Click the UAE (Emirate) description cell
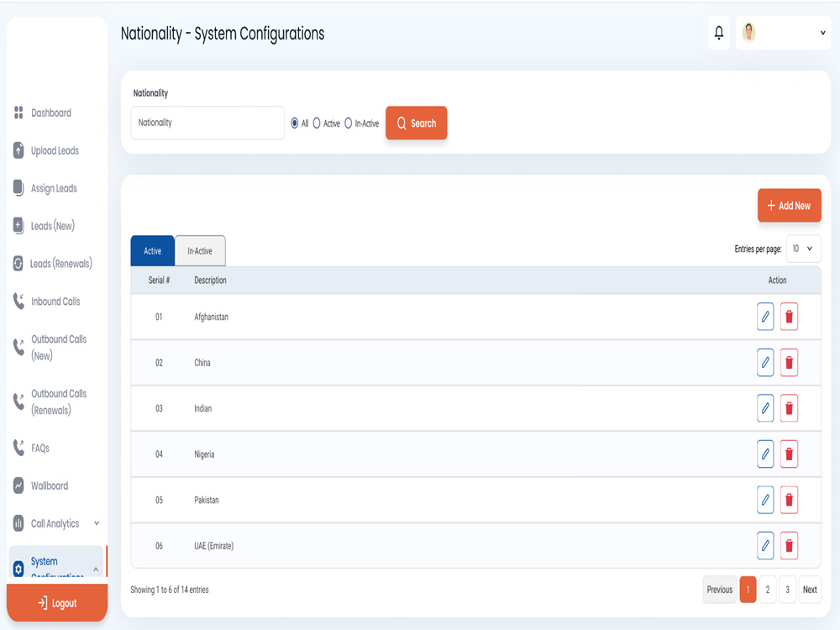This screenshot has width=840, height=630. (213, 546)
